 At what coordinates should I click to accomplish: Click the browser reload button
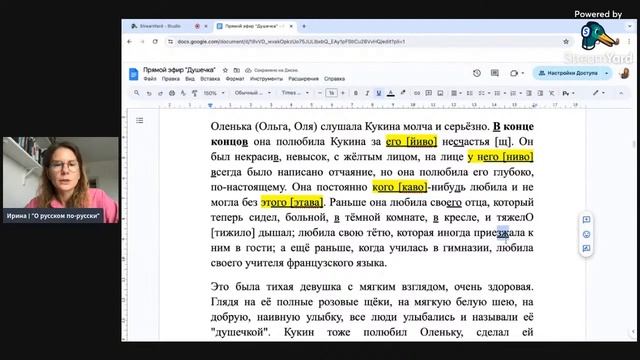155,42
